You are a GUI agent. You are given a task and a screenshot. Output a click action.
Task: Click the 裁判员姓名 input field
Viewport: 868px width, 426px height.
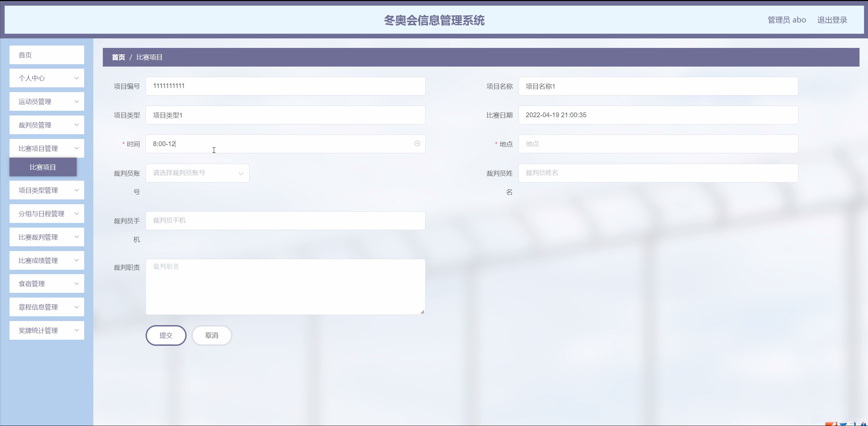[658, 173]
